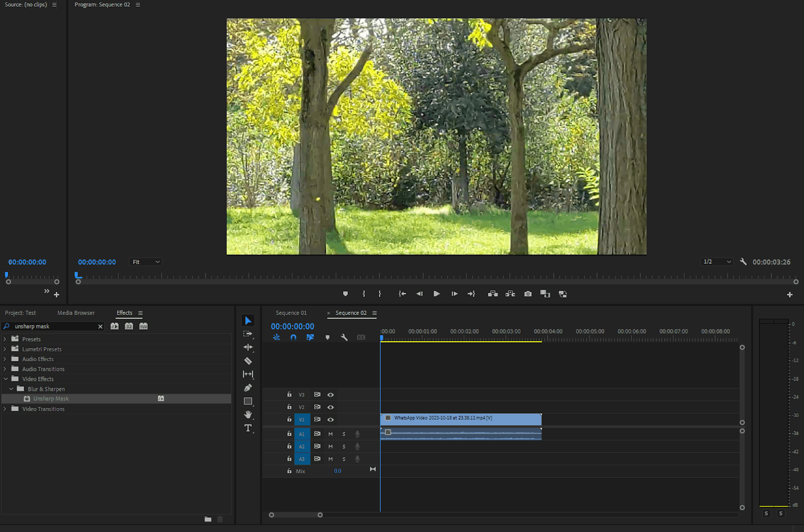Expand Audio Transitions folder

pos(5,369)
